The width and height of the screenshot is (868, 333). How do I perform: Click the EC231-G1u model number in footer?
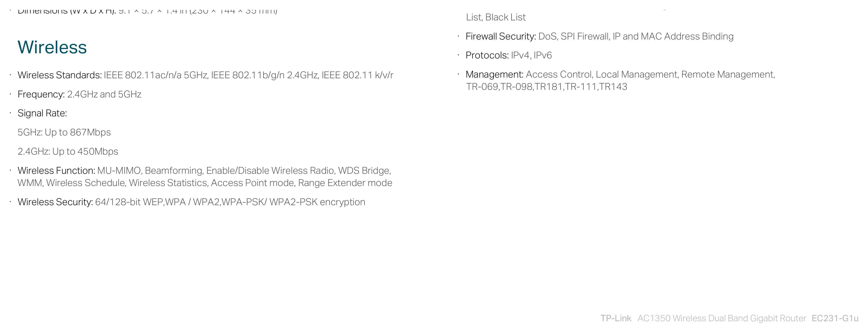click(x=835, y=319)
